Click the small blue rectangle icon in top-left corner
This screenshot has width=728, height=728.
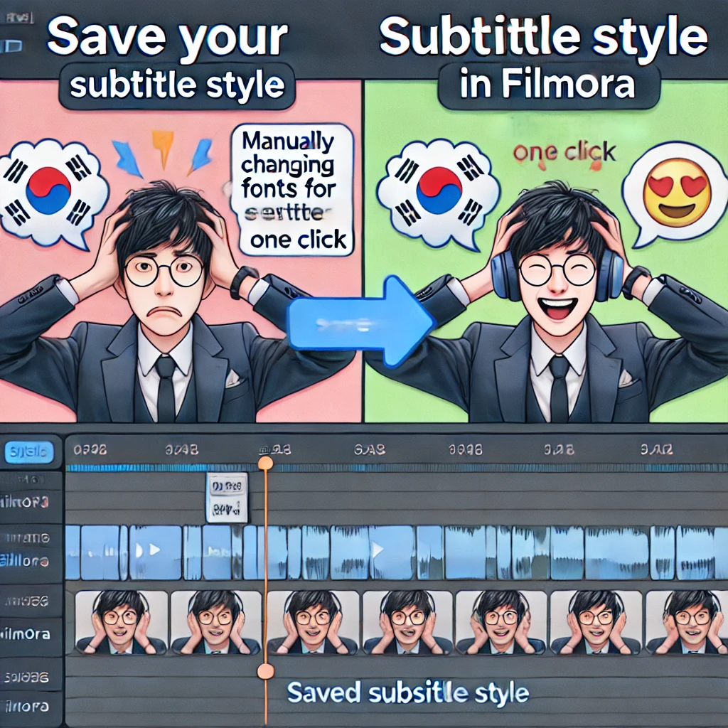[11, 46]
